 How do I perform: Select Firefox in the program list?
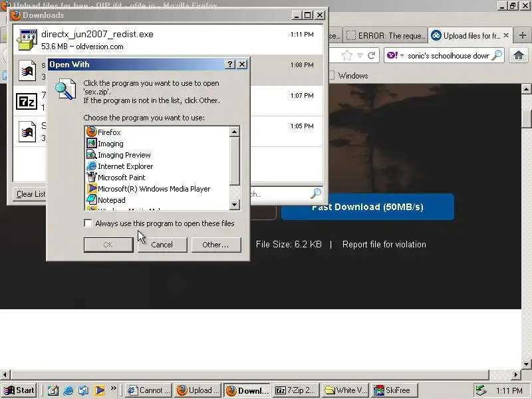(x=104, y=132)
